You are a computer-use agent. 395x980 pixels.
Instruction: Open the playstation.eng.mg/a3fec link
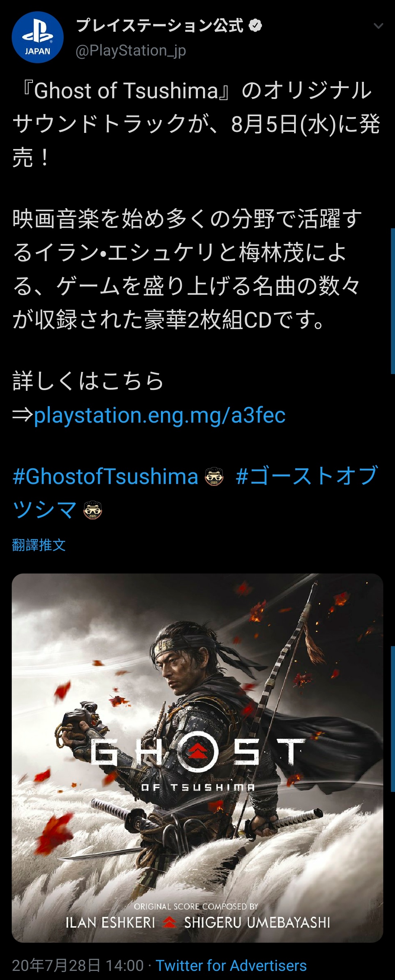pos(159,415)
